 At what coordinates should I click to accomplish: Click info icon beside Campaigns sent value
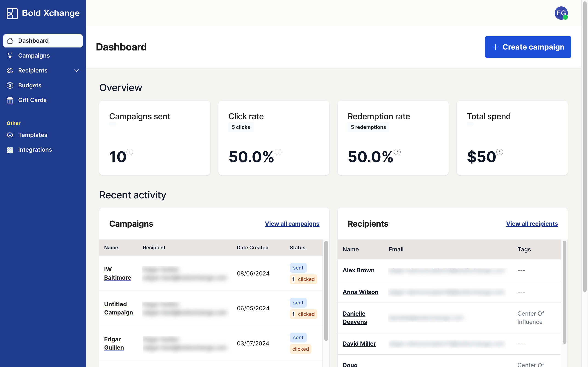click(130, 152)
